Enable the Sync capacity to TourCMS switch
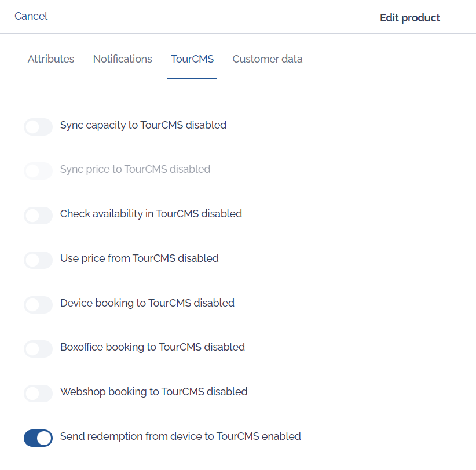Image resolution: width=476 pixels, height=470 pixels. 38,127
